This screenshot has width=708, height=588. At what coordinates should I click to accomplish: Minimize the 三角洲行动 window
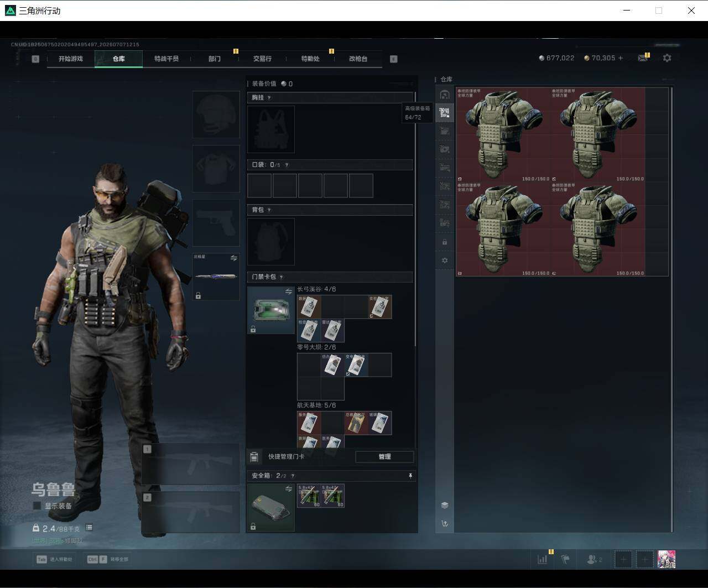pyautogui.click(x=627, y=11)
